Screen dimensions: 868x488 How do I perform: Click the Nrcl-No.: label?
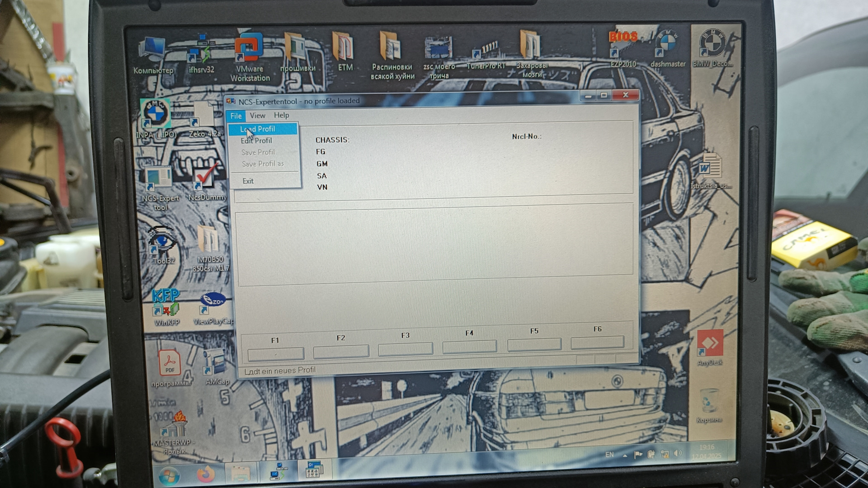[x=527, y=136]
